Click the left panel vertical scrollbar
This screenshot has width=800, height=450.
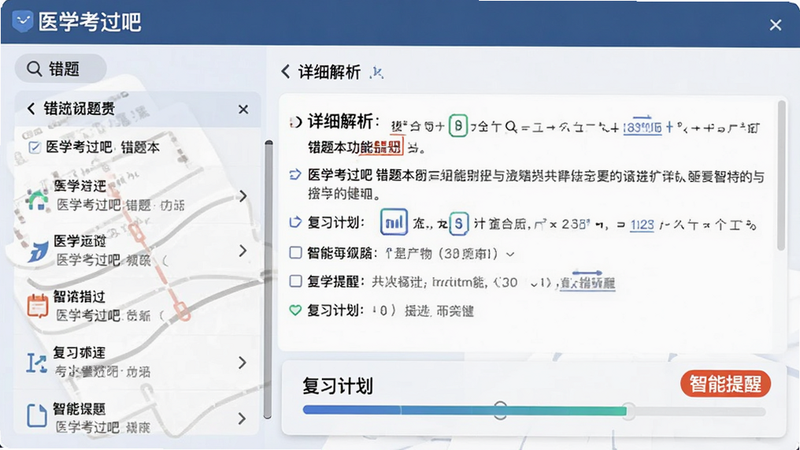coord(268,280)
